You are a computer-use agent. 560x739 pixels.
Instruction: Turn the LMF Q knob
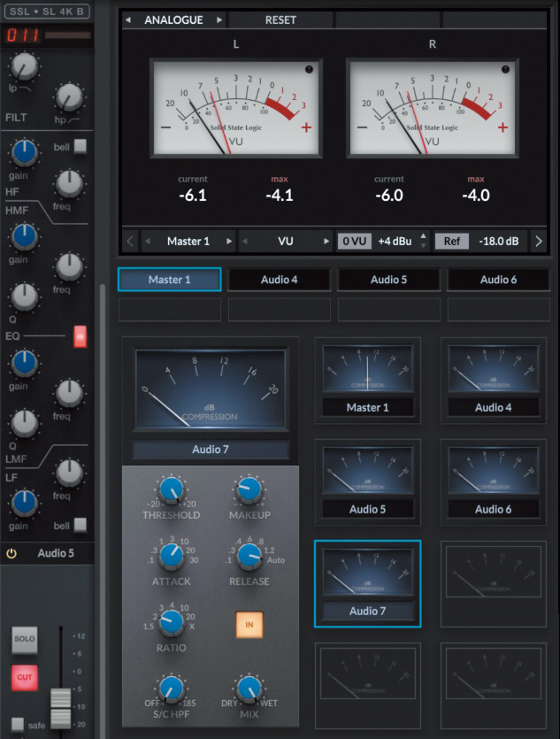24,423
